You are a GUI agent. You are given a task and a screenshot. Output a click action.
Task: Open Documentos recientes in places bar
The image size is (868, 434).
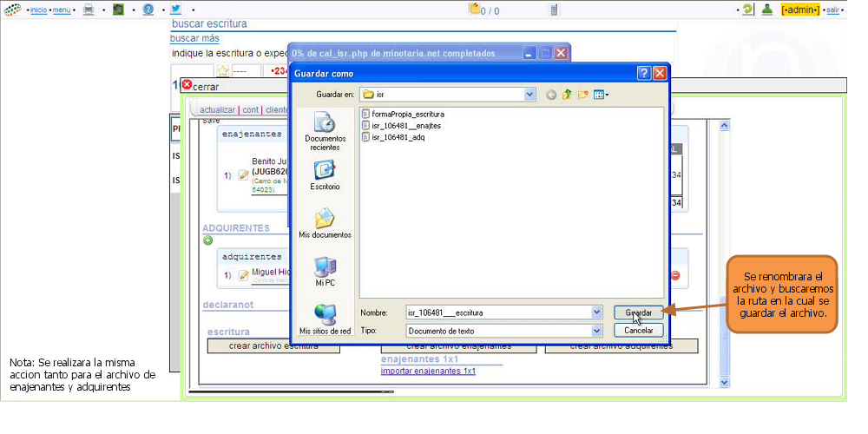[325, 131]
